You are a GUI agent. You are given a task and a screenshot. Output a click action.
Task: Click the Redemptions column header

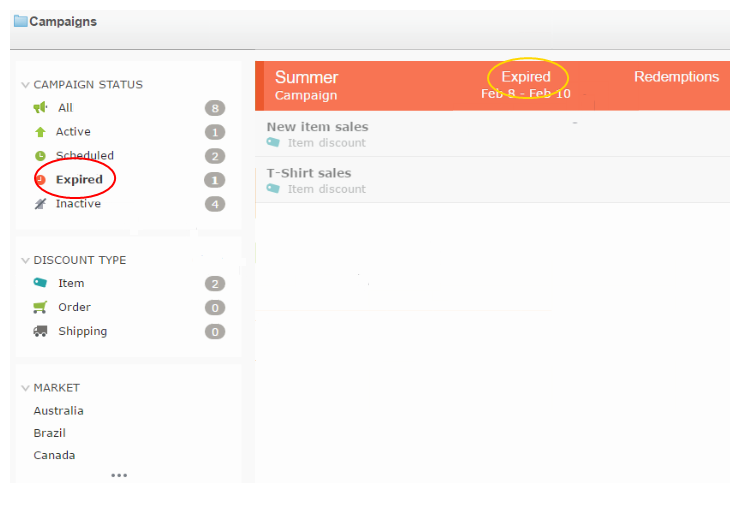click(676, 77)
